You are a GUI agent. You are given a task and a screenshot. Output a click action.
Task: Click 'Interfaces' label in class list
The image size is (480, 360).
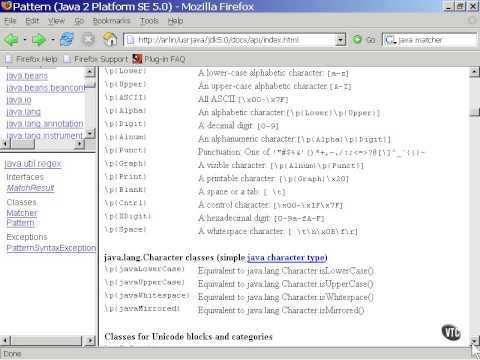point(25,177)
